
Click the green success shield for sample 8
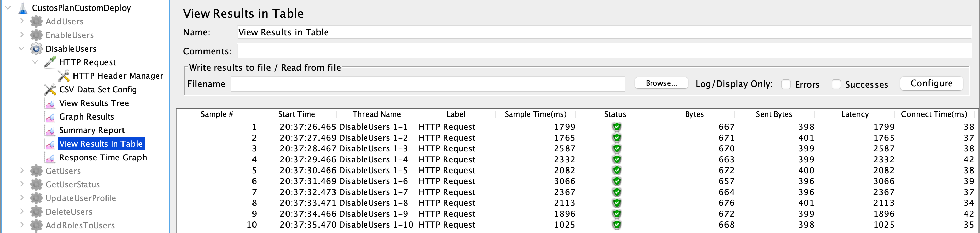pos(617,203)
